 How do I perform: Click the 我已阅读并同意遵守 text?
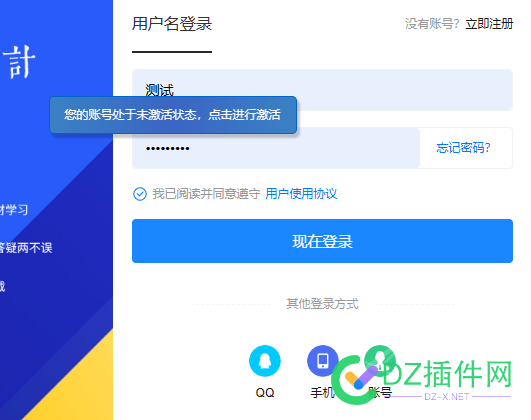tap(206, 194)
